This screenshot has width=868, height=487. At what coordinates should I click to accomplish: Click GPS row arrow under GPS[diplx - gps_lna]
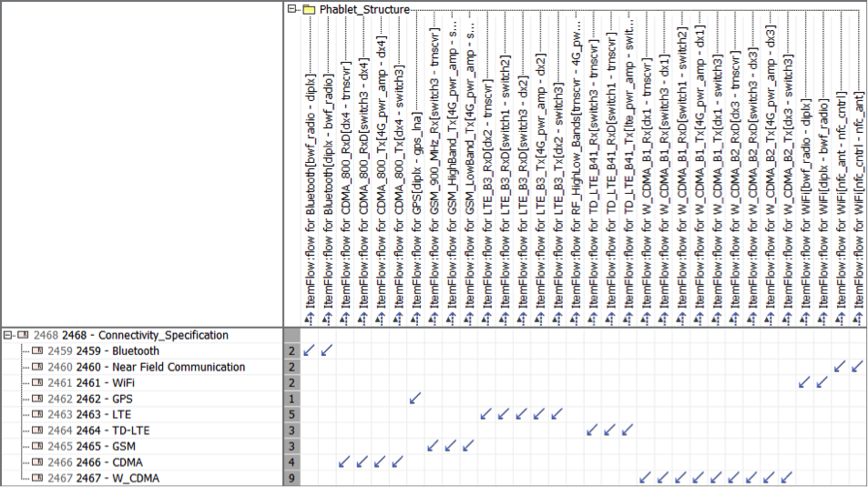tap(415, 398)
